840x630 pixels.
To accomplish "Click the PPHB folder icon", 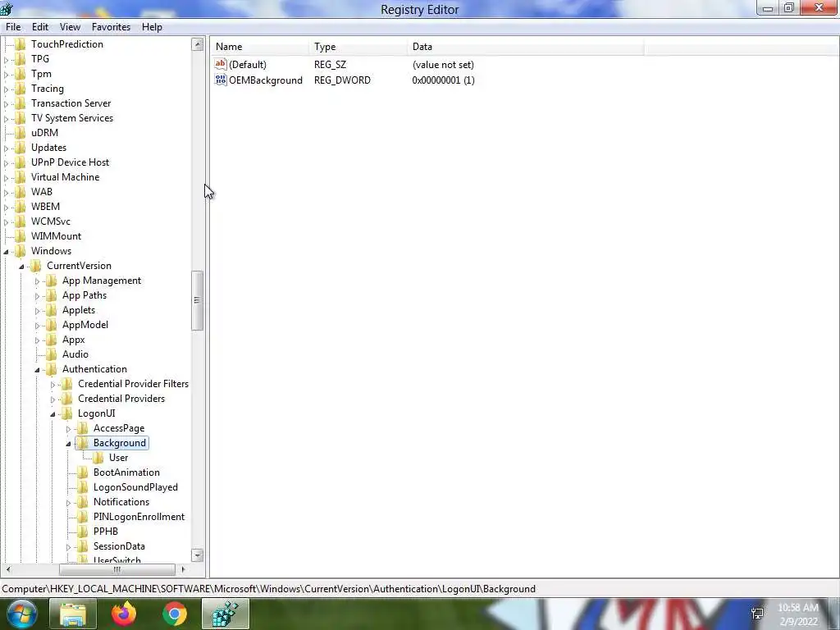I will 83,531.
